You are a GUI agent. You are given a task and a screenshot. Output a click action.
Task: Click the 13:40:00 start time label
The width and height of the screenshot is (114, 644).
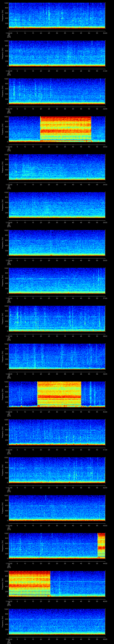coord(9,450)
